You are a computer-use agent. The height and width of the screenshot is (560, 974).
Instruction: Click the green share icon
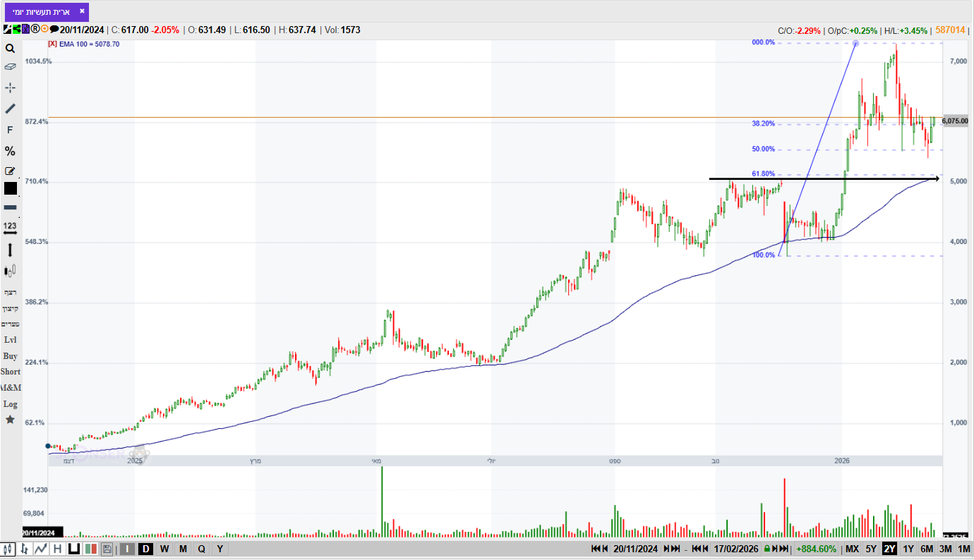[16, 29]
